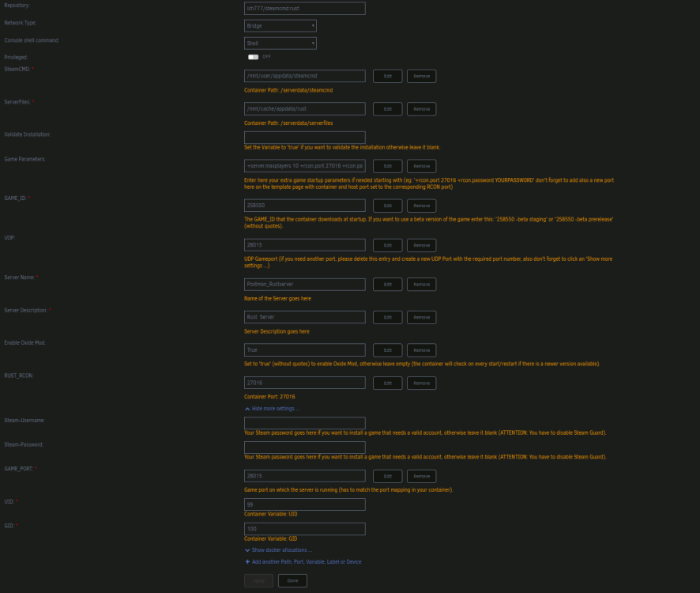700x593 pixels.
Task: Click the Validate Installation field
Action: point(305,138)
